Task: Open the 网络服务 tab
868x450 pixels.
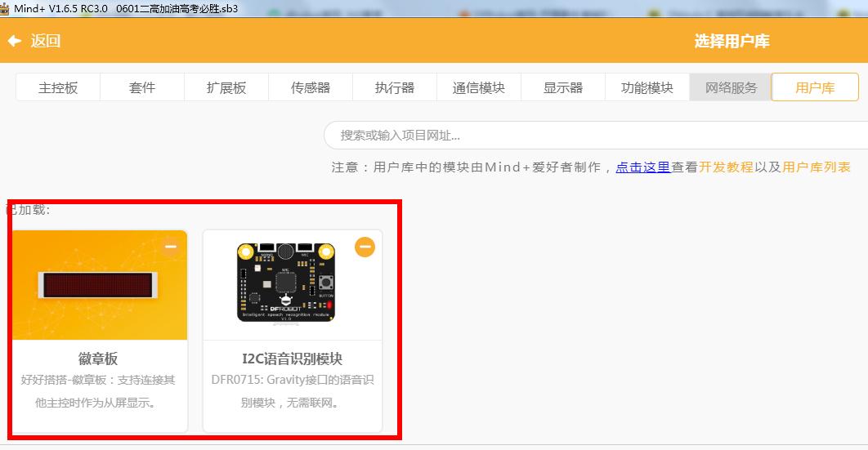Action: click(731, 88)
